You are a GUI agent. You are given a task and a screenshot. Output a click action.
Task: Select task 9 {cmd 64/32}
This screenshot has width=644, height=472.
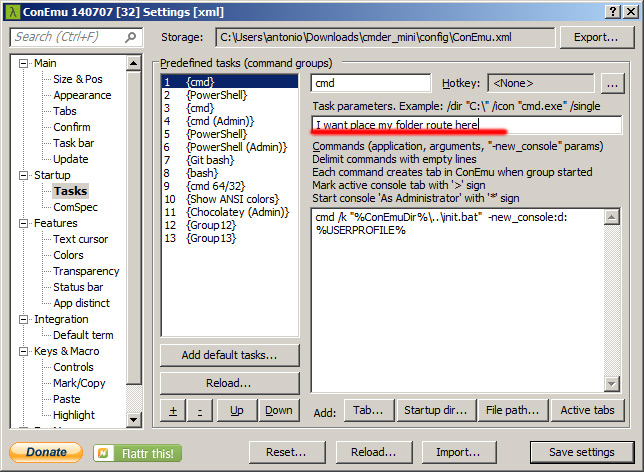coord(230,186)
